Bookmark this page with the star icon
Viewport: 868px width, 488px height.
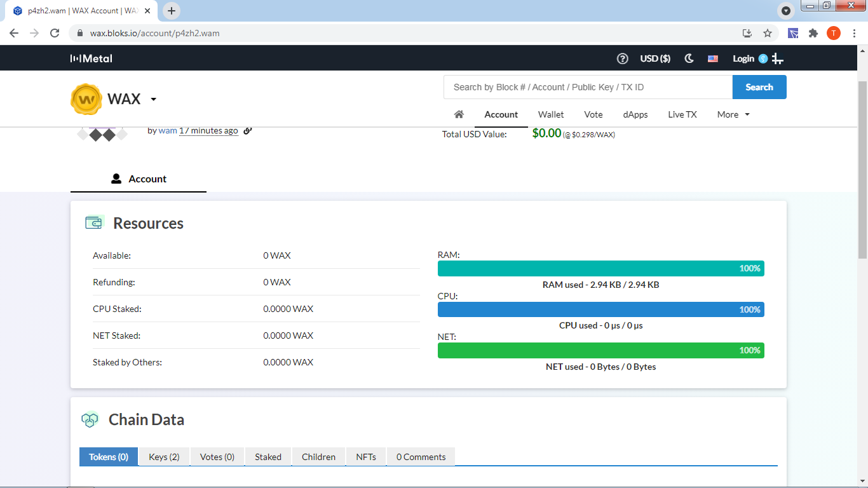click(x=768, y=33)
